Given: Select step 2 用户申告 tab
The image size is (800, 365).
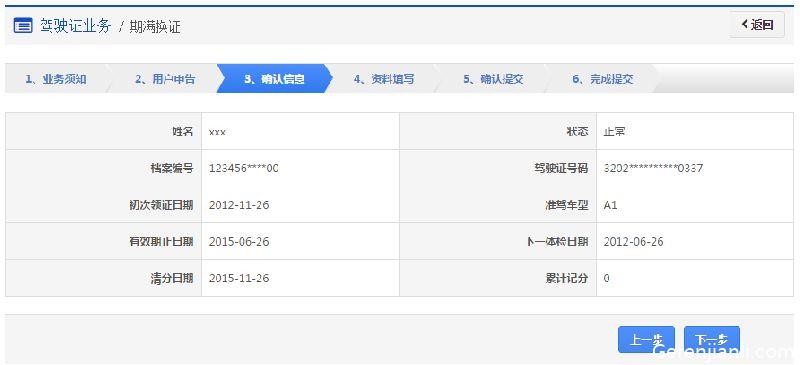Looking at the screenshot, I should 165,79.
